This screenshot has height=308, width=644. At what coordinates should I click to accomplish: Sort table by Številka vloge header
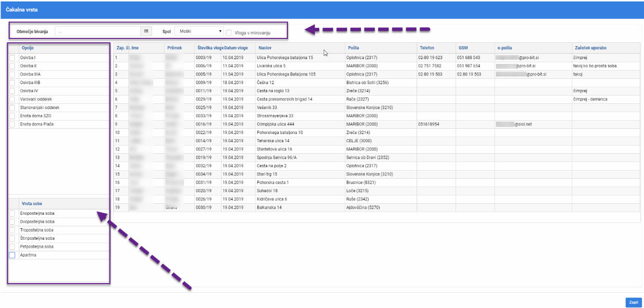pyautogui.click(x=210, y=48)
